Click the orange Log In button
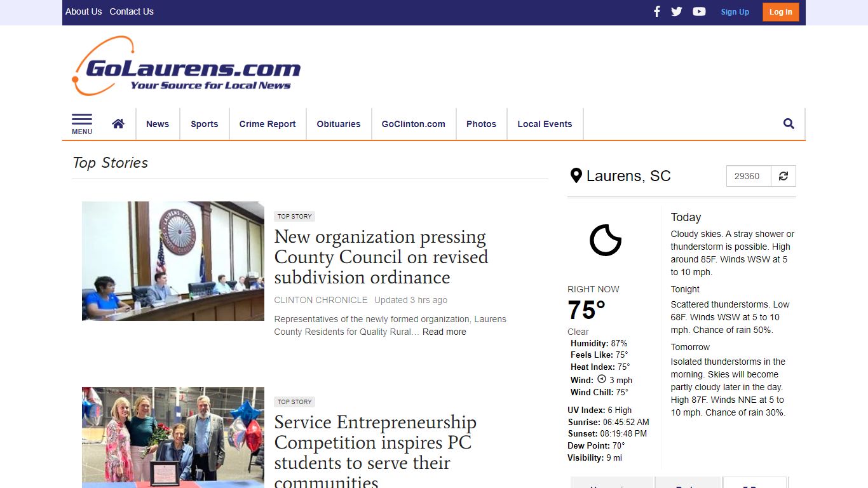The width and height of the screenshot is (868, 488). pos(780,11)
